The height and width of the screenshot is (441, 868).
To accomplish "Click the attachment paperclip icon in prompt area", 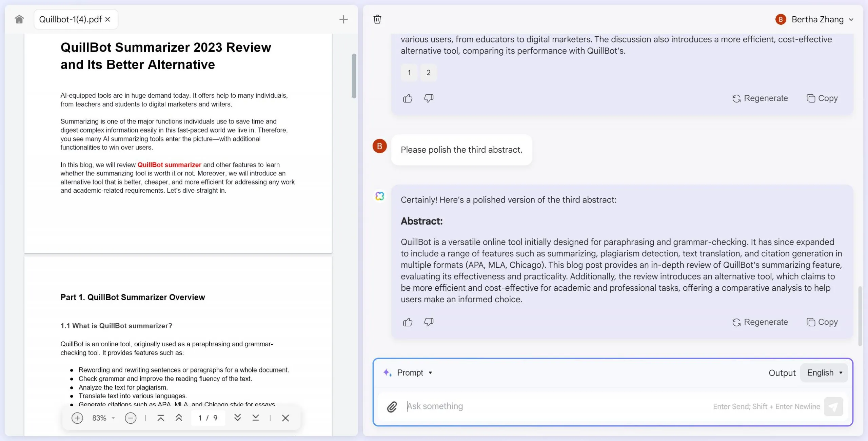I will pyautogui.click(x=392, y=406).
